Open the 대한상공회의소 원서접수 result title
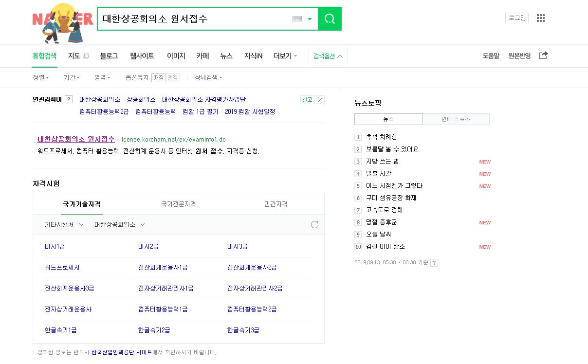 76,139
